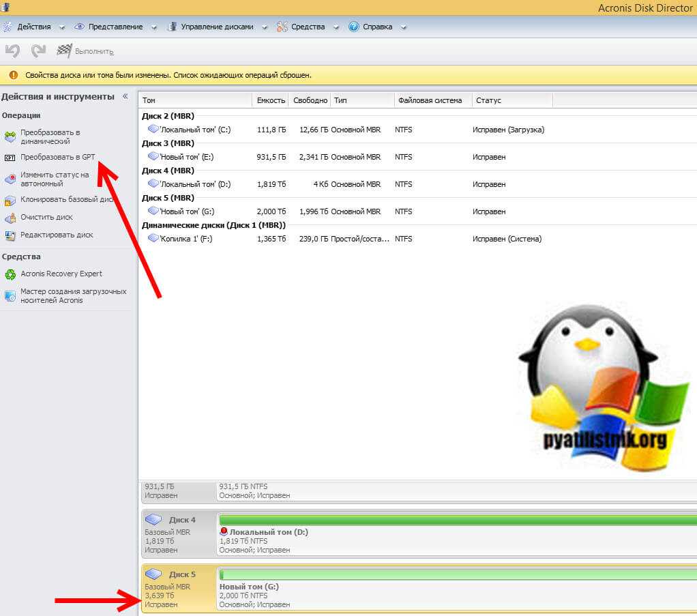Viewport: 697px width, 616px height.
Task: Open the Управление дисками menu
Action: click(x=216, y=27)
